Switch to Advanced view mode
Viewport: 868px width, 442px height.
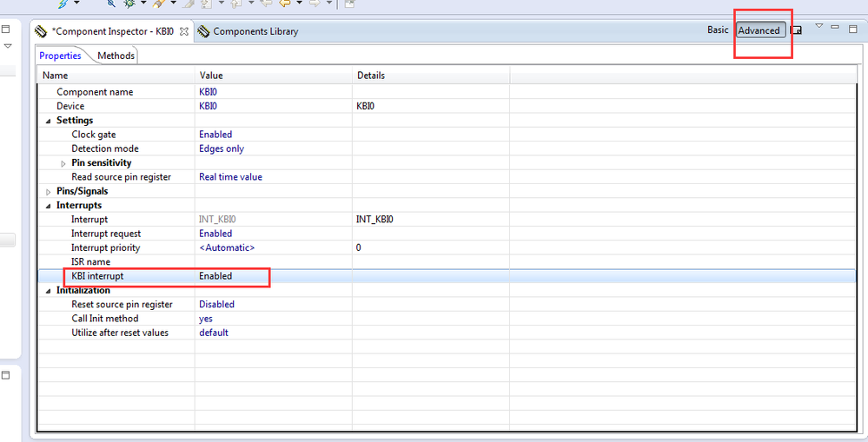pos(760,30)
